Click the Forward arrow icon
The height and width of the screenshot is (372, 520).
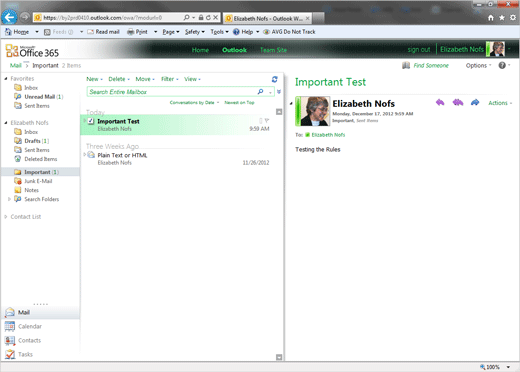coord(475,102)
